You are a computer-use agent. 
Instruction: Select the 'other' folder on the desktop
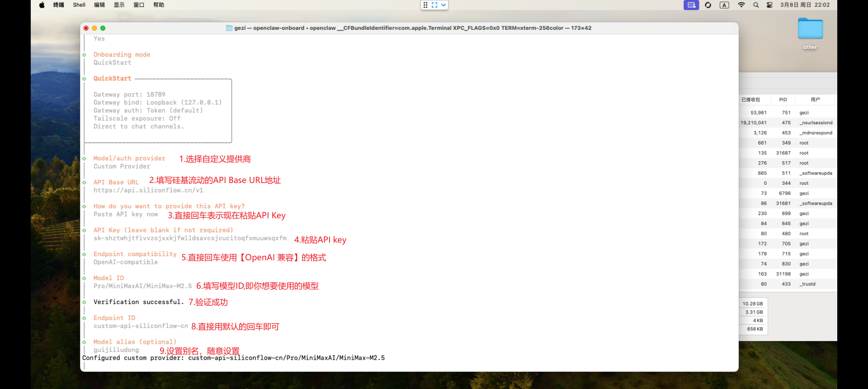810,33
